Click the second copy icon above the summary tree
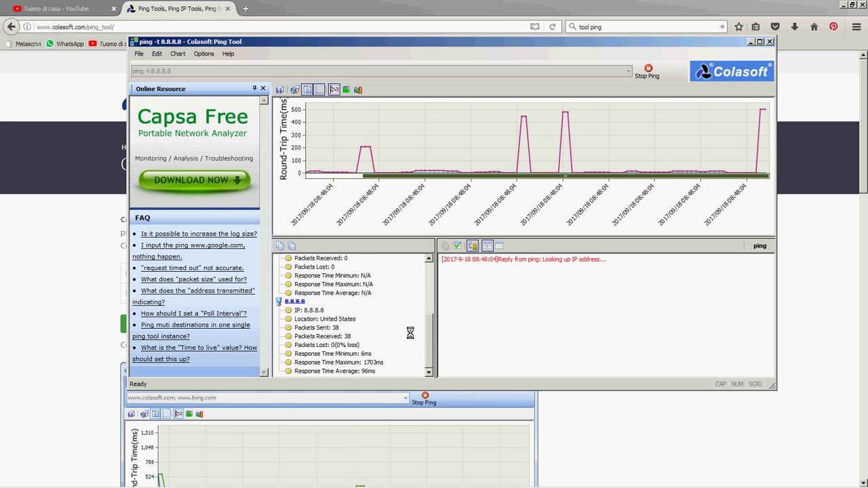The image size is (868, 488). (292, 246)
